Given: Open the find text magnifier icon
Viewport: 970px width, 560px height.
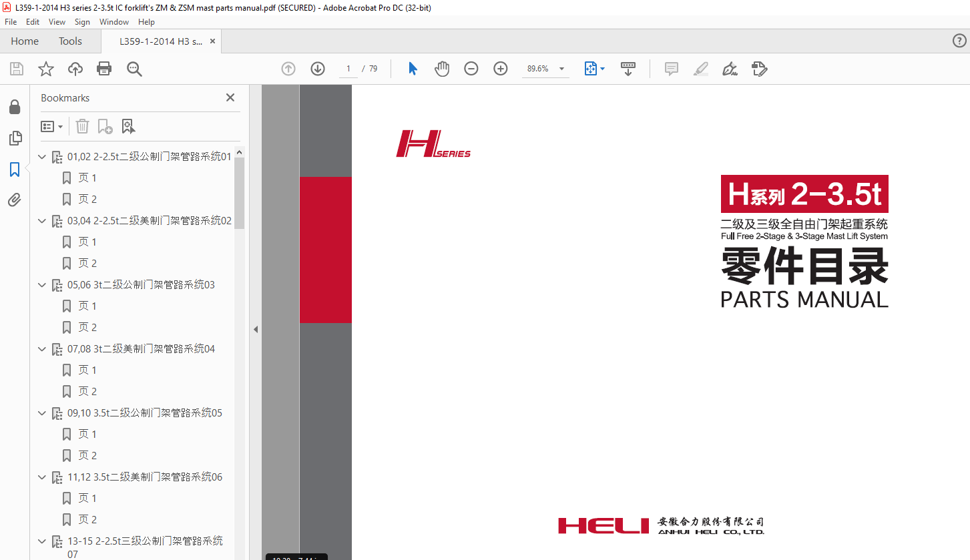Looking at the screenshot, I should point(134,69).
